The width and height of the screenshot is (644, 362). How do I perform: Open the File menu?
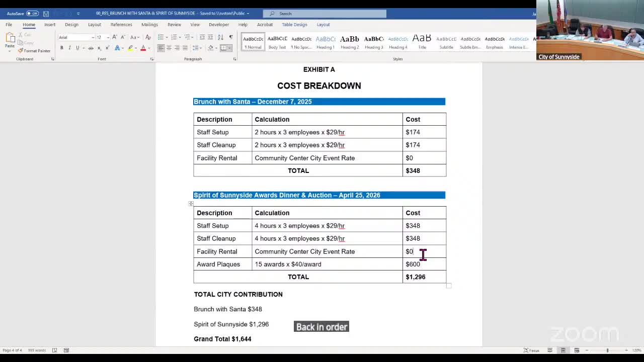point(9,25)
